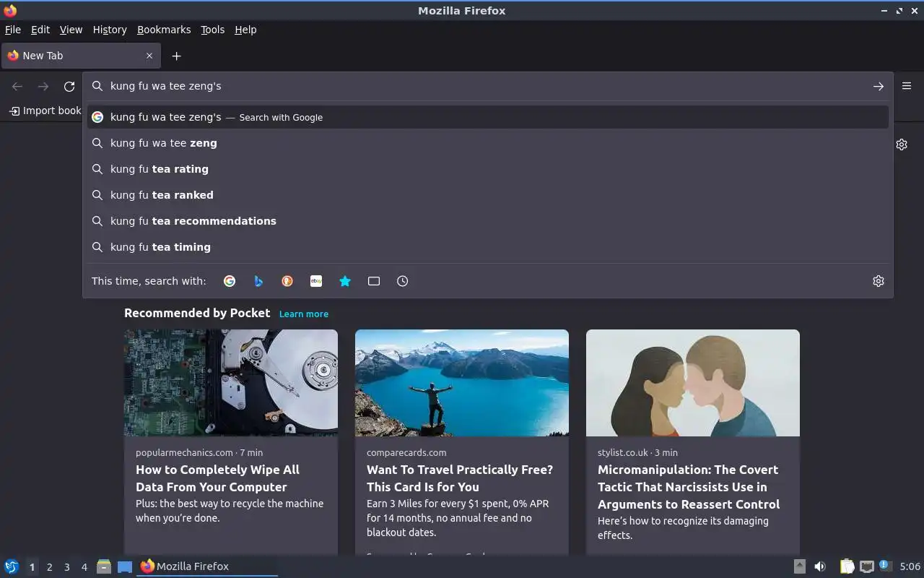
Task: Search bookmarks using the star icon
Action: tap(345, 281)
